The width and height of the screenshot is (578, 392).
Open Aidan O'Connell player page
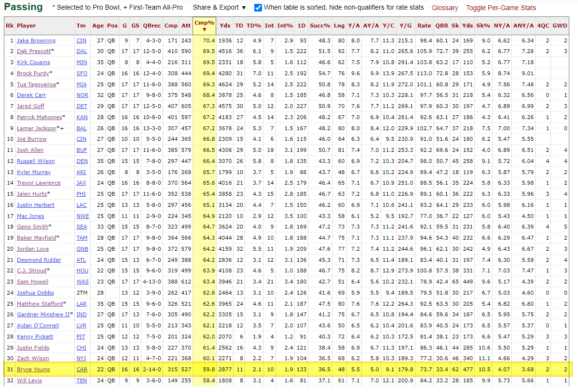[38, 325]
